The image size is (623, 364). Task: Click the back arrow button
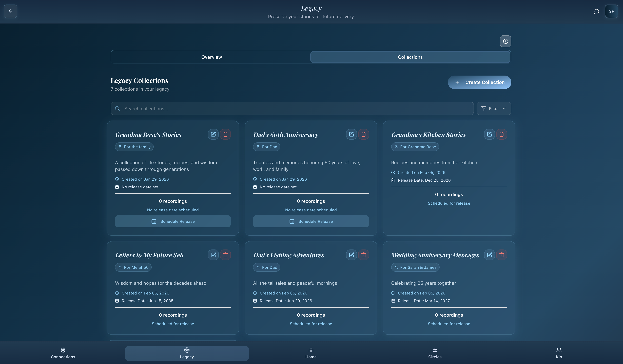pyautogui.click(x=10, y=11)
